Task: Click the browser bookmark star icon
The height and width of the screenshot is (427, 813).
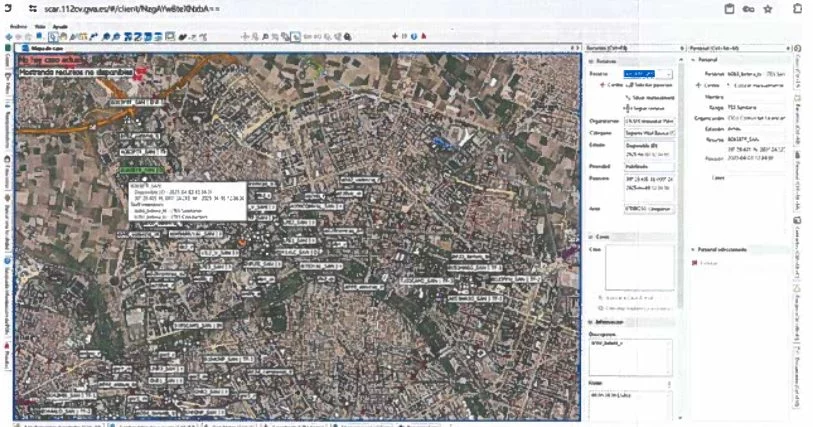Action: pyautogui.click(x=767, y=8)
